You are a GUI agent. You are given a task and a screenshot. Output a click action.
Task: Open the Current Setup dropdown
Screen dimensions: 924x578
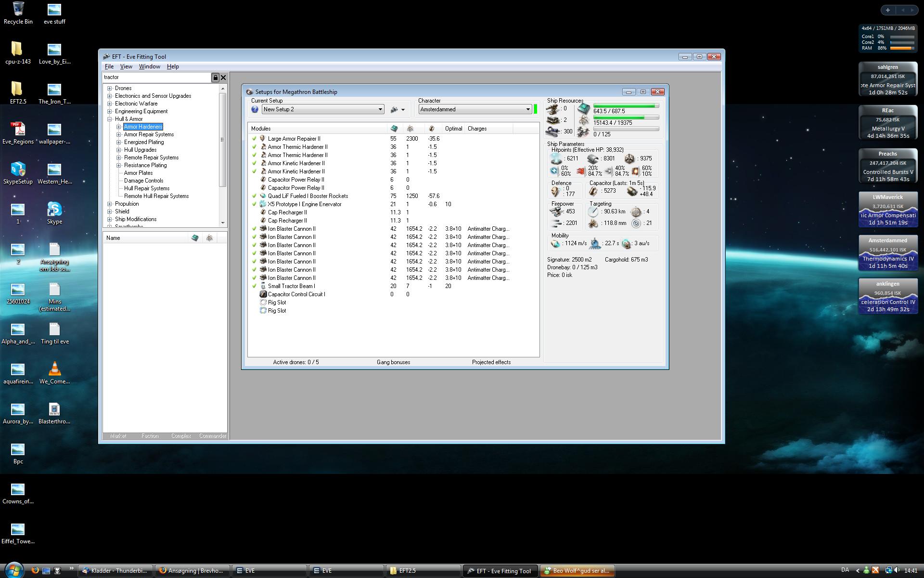380,109
